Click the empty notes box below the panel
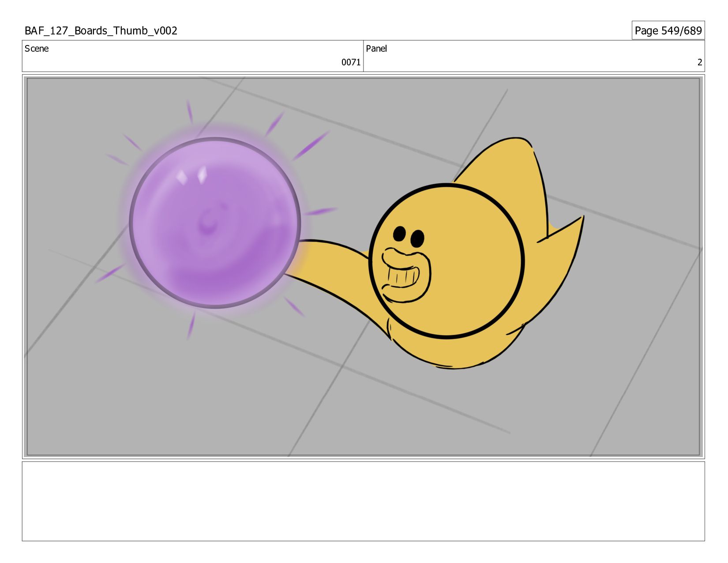Viewport: 728px width, 563px height. pos(363,501)
